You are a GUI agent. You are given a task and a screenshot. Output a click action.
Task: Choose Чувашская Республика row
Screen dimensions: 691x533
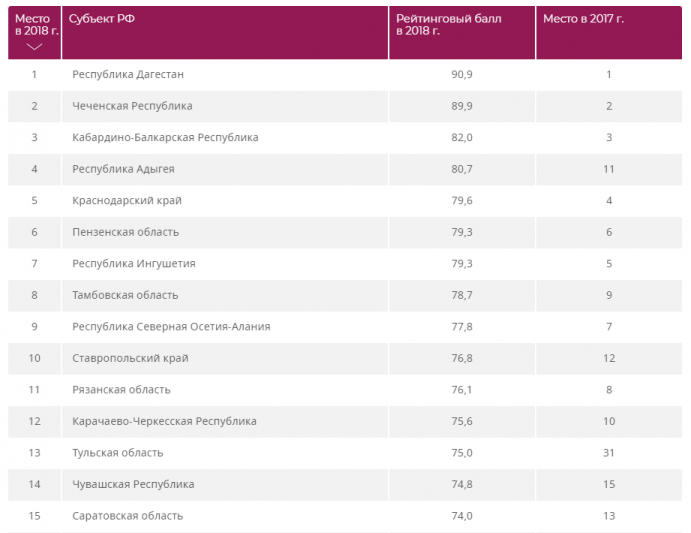click(x=133, y=484)
